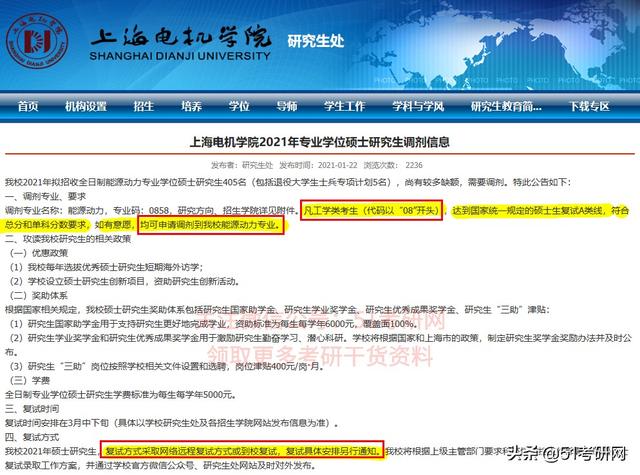This screenshot has width=640, height=475.
Task: Go to the 下载专区 navigation item
Action: (x=589, y=107)
